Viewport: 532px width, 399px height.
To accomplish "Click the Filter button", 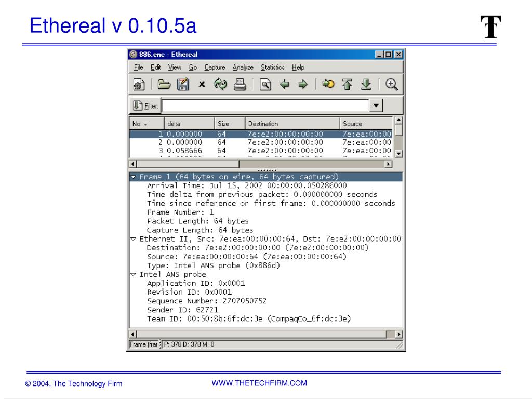I will [x=145, y=106].
